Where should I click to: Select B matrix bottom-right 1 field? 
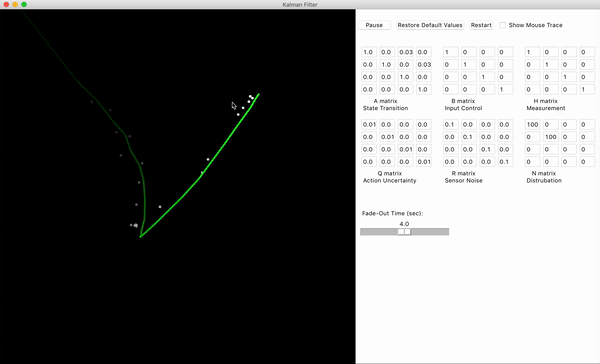pos(505,89)
